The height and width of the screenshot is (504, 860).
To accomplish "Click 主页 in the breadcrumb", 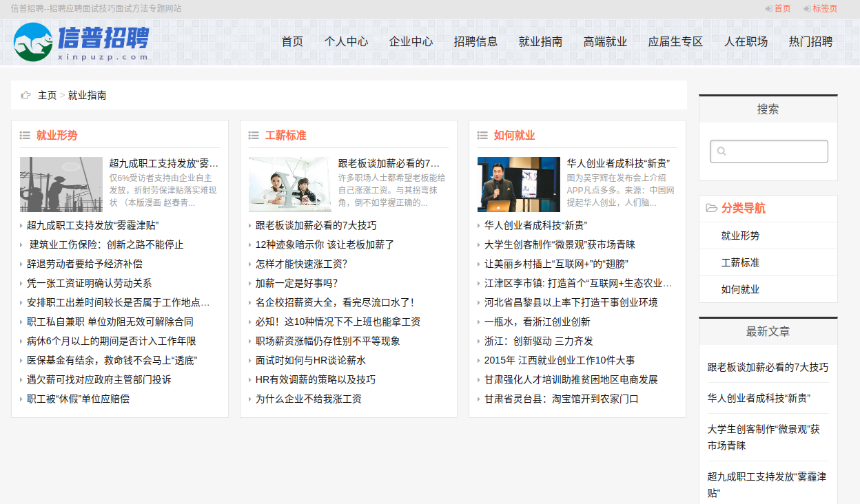I will click(x=47, y=95).
